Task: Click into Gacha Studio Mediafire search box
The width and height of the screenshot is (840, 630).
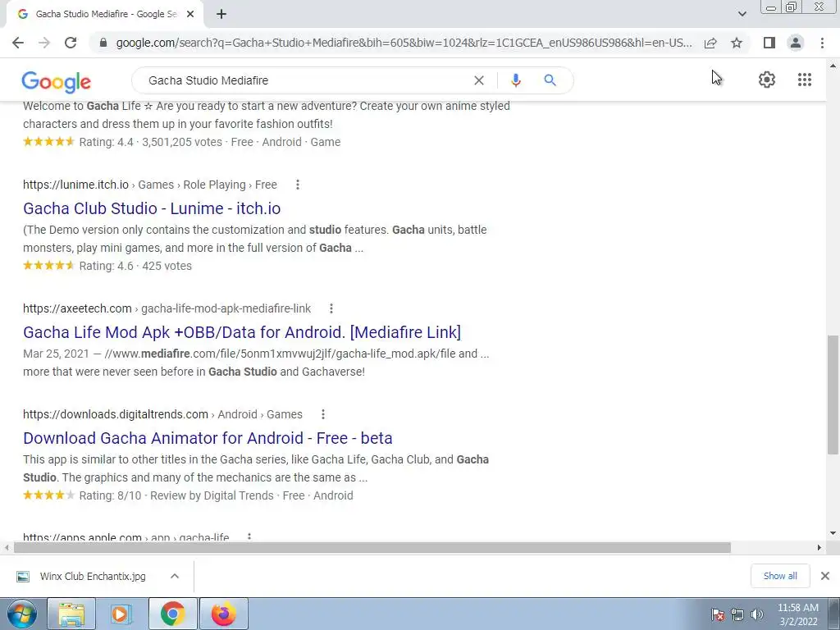Action: point(305,80)
